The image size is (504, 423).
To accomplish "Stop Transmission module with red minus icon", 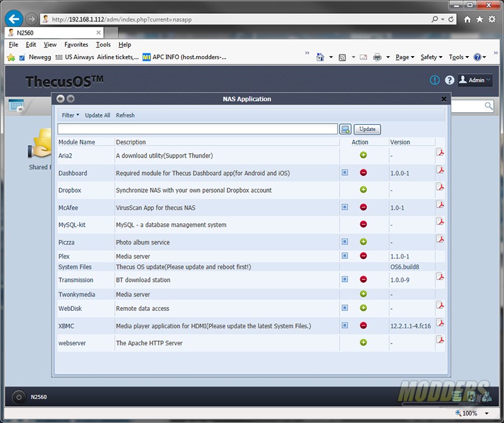I will click(x=364, y=279).
